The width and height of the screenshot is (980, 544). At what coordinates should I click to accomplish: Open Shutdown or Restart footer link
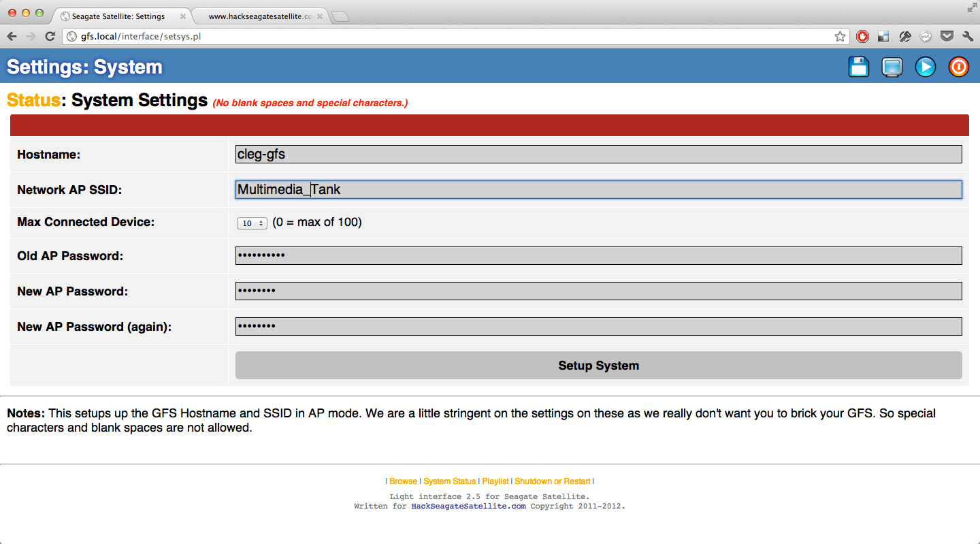(553, 481)
